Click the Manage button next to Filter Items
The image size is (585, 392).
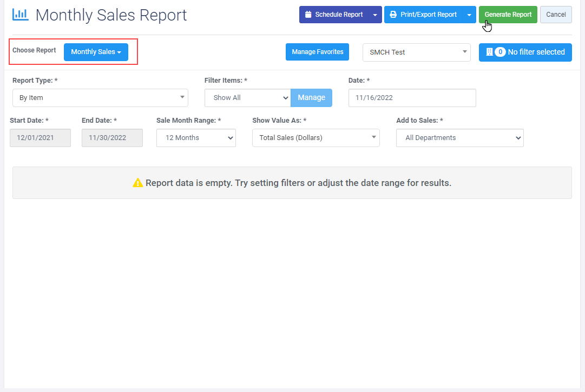tap(312, 98)
